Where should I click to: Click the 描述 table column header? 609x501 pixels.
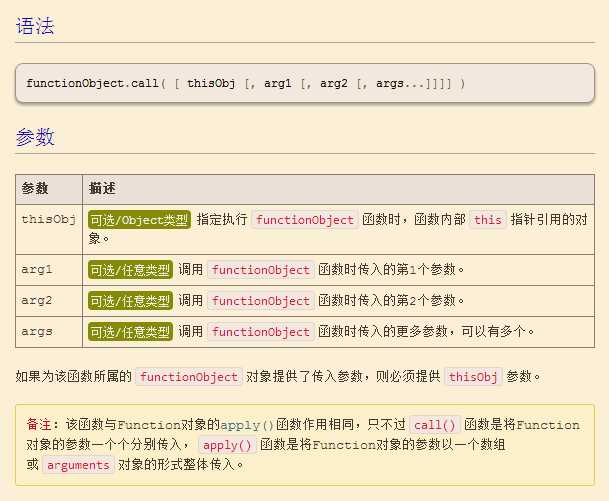coord(102,188)
